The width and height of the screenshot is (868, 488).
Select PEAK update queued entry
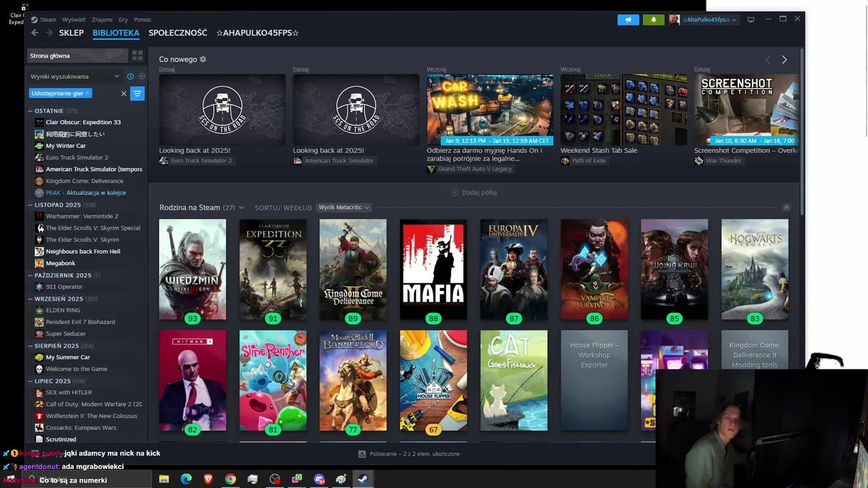coord(87,192)
